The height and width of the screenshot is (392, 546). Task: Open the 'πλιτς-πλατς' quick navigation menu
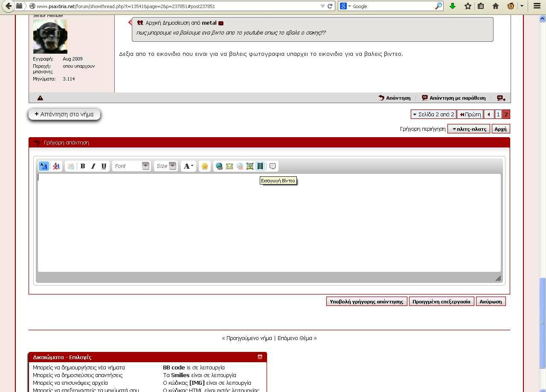point(468,129)
